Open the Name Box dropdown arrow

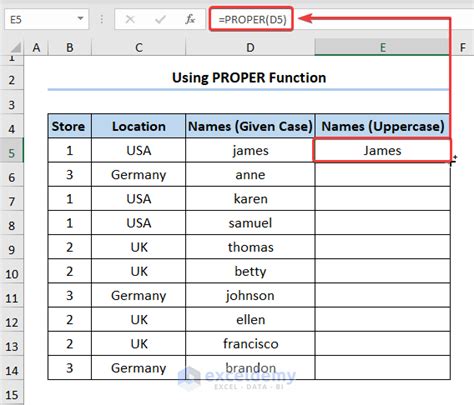pos(80,19)
